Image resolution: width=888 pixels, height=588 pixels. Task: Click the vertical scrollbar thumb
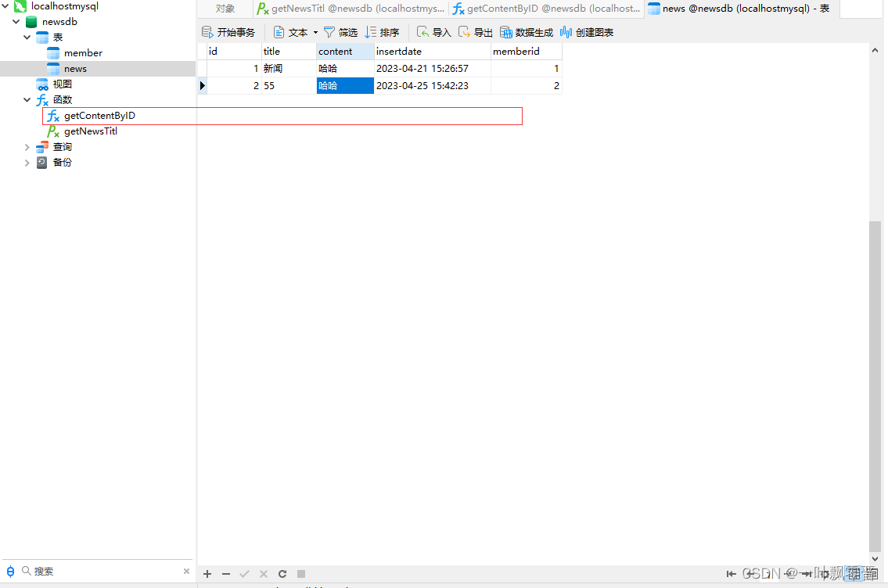pos(875,385)
